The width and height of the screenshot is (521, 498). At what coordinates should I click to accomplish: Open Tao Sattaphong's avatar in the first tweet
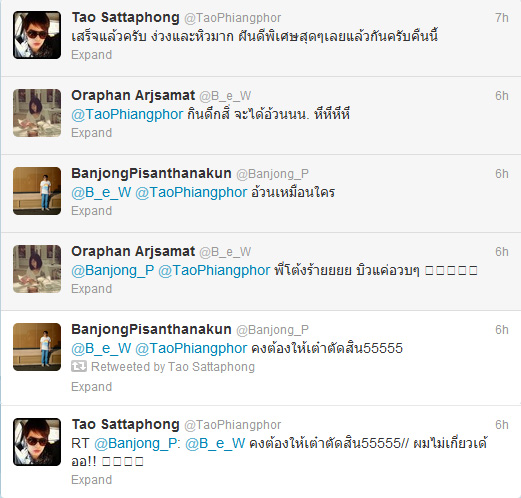pyautogui.click(x=37, y=35)
